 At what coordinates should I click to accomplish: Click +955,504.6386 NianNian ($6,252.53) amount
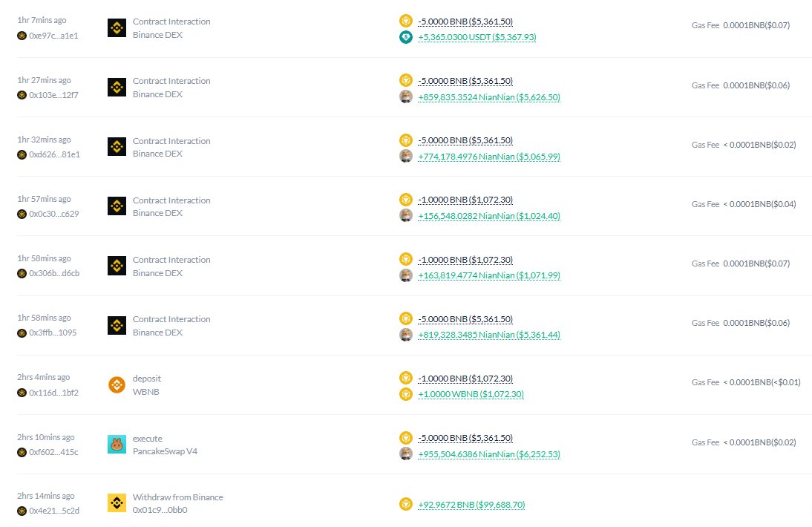click(x=489, y=454)
